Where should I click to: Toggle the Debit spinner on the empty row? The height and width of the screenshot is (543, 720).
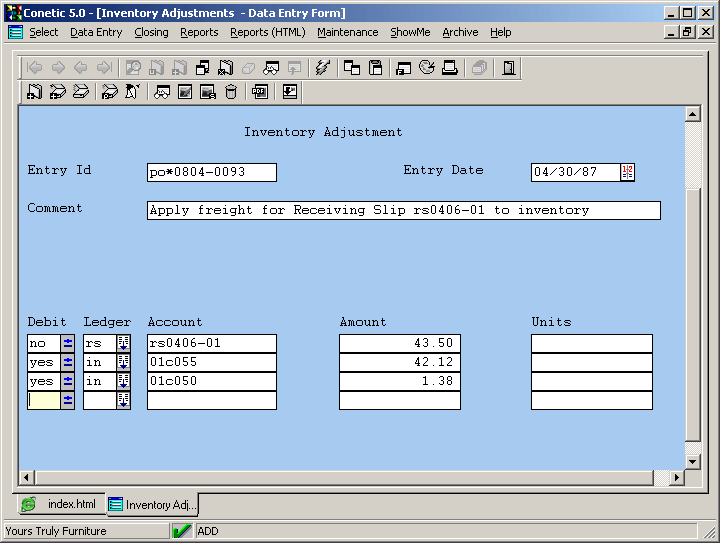point(68,401)
